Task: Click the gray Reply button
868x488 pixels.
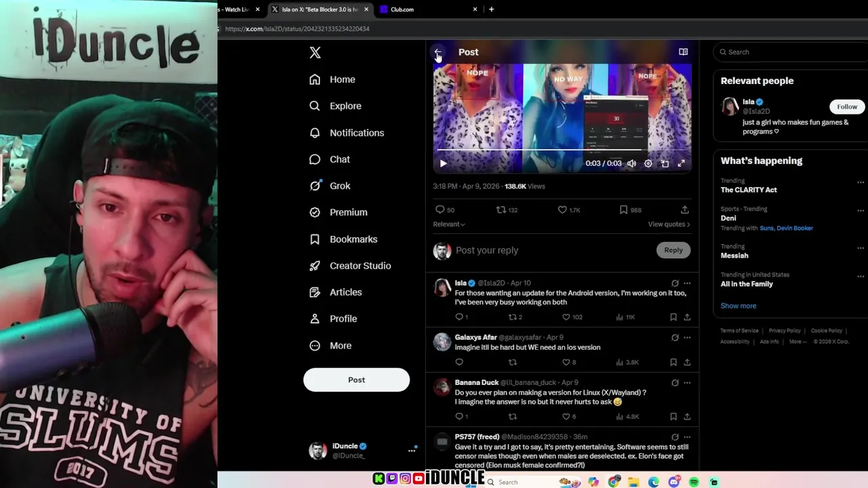Action: [673, 250]
